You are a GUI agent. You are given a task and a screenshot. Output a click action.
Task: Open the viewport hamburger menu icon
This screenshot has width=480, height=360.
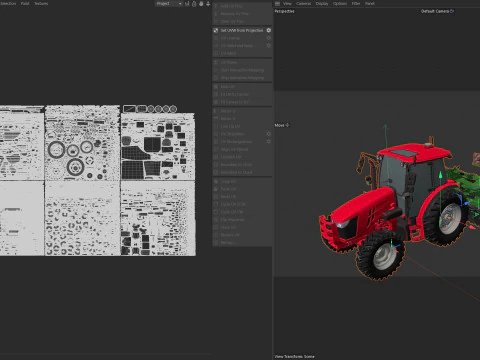coord(277,3)
